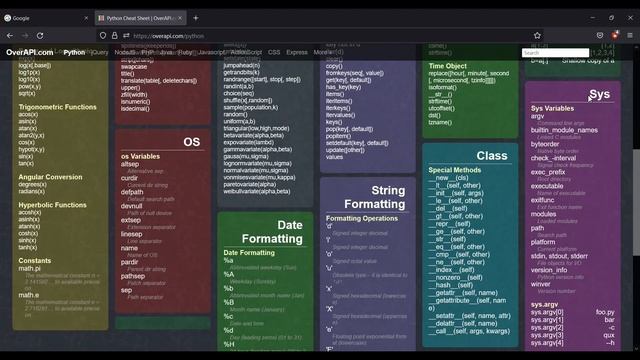Viewport: 640px width, 360px height.
Task: Click 'Trigonometric Functions' section title
Action: pos(58,107)
